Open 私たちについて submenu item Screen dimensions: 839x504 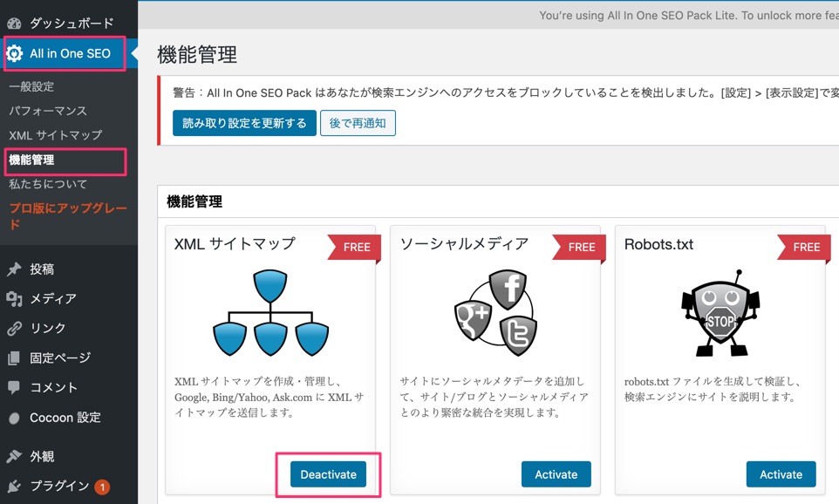pyautogui.click(x=48, y=184)
